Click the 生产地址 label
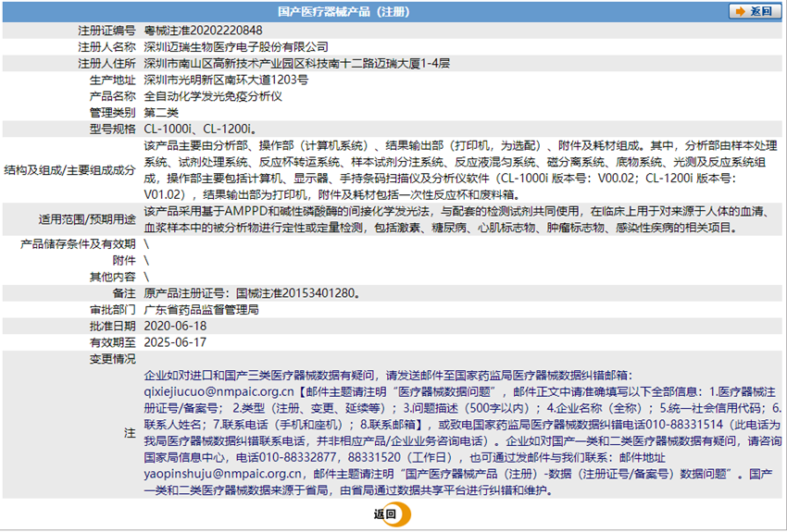 [112, 80]
